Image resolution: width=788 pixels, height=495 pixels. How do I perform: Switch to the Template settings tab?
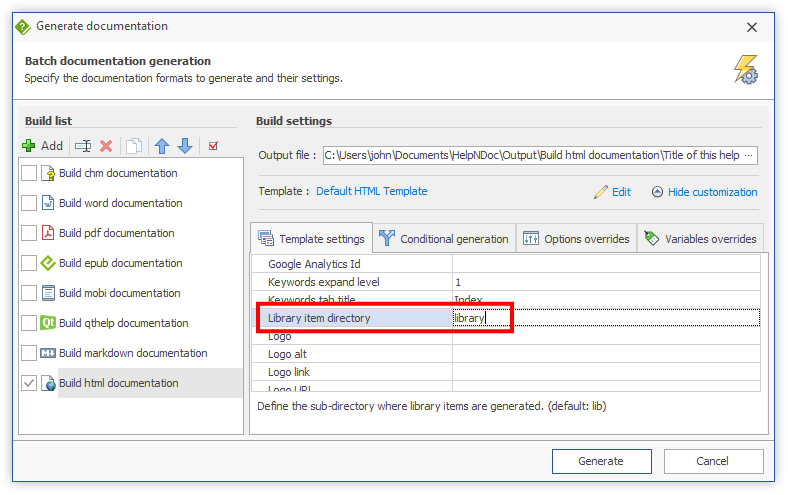click(312, 239)
